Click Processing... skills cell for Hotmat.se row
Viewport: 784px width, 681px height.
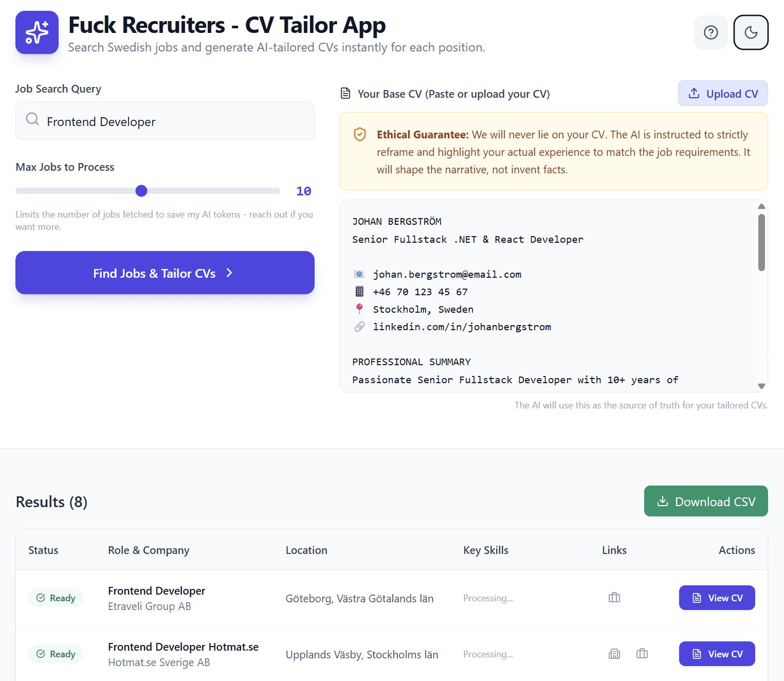point(488,654)
